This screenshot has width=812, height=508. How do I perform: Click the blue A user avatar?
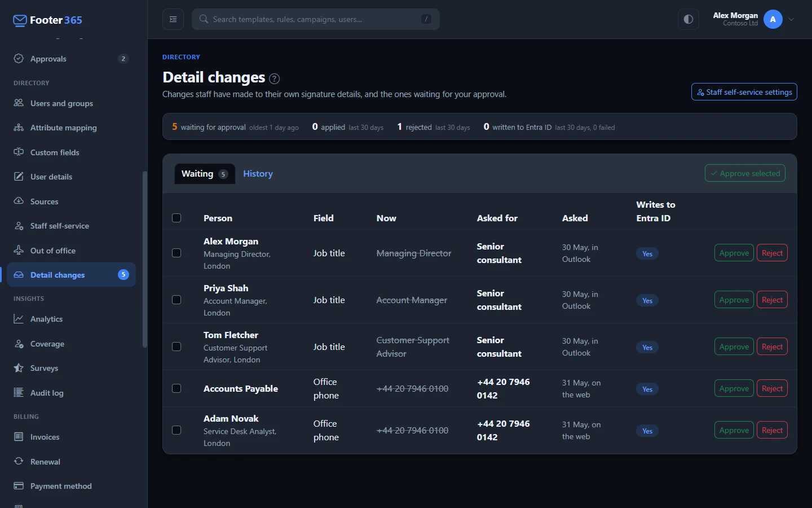coord(773,19)
